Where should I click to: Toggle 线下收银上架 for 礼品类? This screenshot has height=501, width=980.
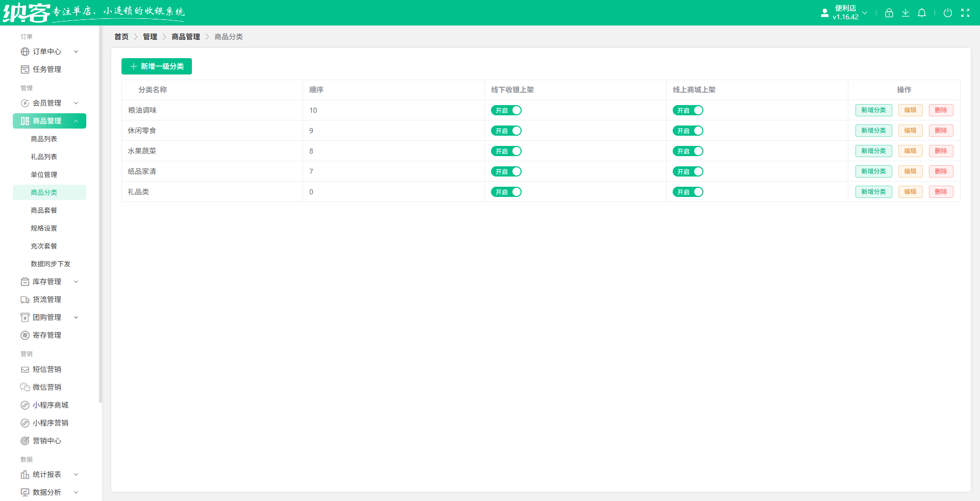(506, 192)
